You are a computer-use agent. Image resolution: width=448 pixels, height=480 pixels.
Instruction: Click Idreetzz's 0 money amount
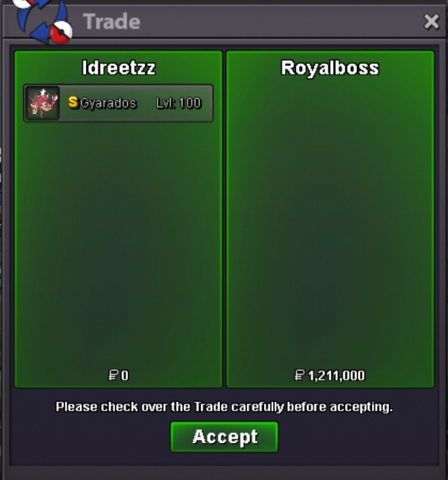124,375
